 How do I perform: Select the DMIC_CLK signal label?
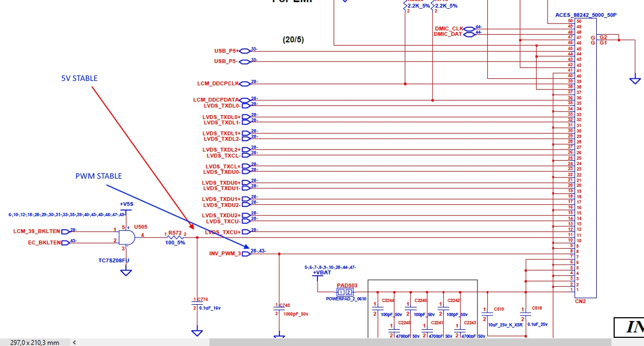pyautogui.click(x=449, y=28)
